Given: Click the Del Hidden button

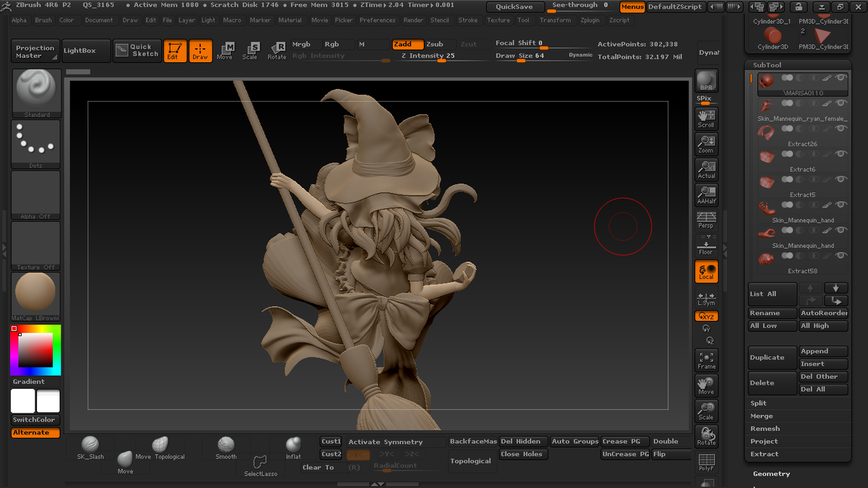Looking at the screenshot, I should (522, 442).
